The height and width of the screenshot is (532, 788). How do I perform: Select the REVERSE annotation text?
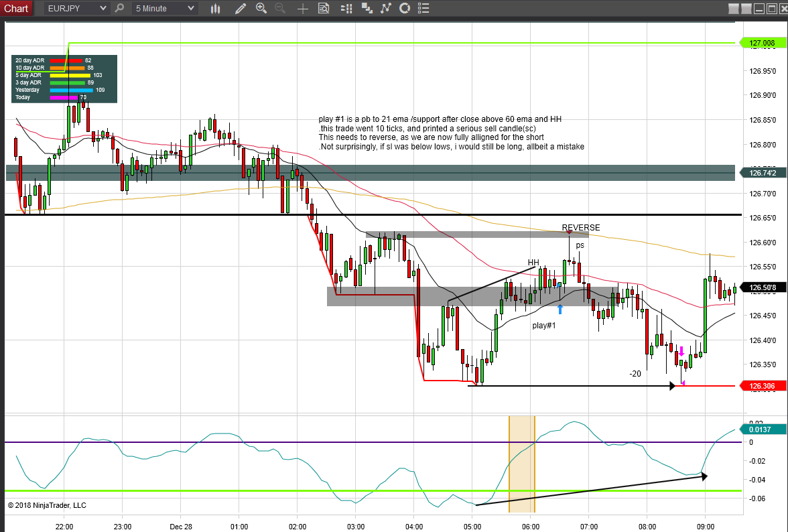tap(580, 228)
